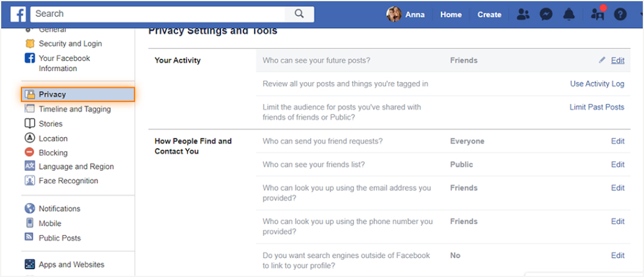The height and width of the screenshot is (277, 644).
Task: Click the Apps and Websites icon
Action: 30,264
